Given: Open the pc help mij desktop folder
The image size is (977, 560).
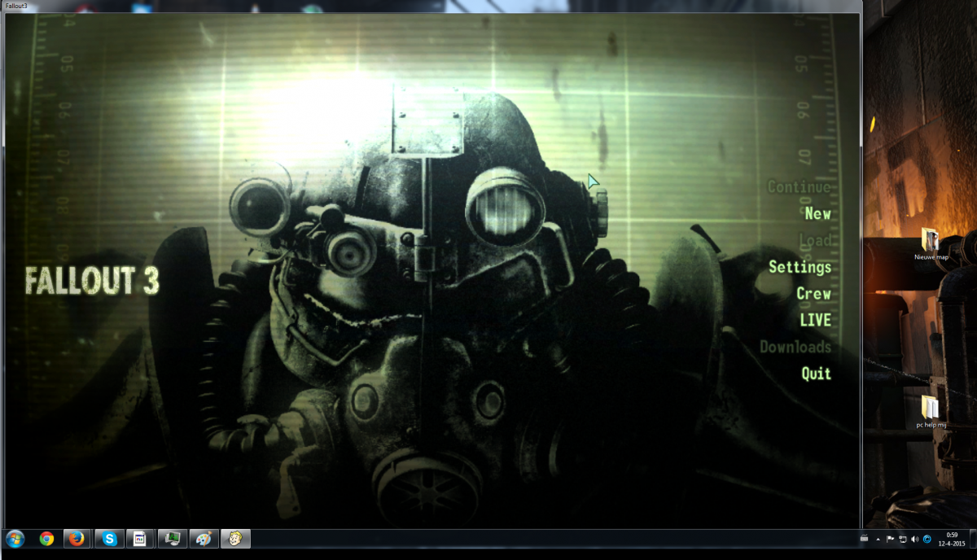Looking at the screenshot, I should [930, 412].
